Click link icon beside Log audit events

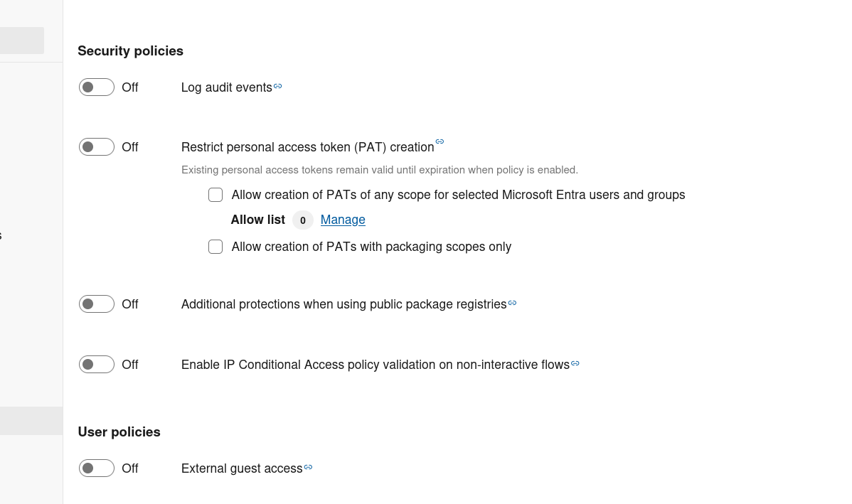coord(278,86)
